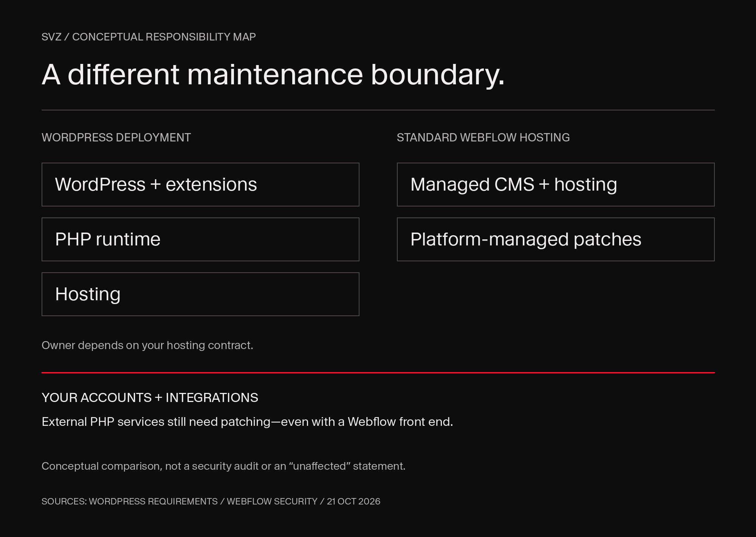Select the 'Platform-managed patches' box
This screenshot has height=537, width=756.
pos(556,239)
